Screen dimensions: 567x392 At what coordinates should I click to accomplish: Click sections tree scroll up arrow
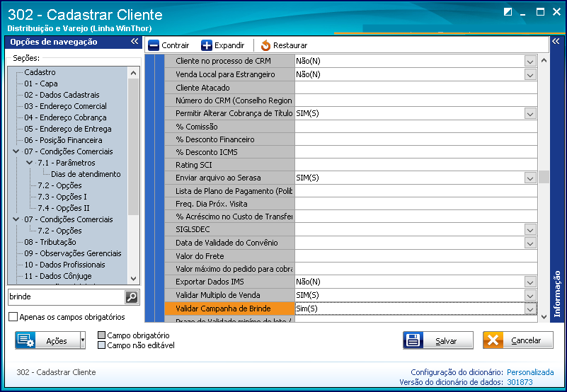[x=134, y=73]
